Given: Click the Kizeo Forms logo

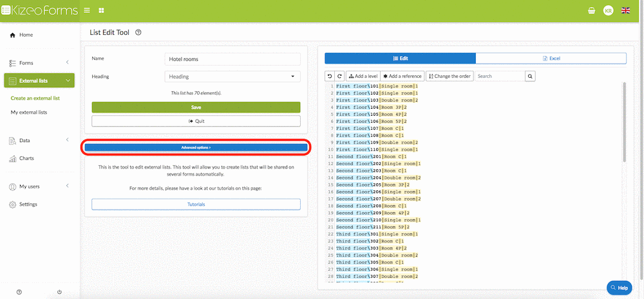Looking at the screenshot, I should point(39,11).
